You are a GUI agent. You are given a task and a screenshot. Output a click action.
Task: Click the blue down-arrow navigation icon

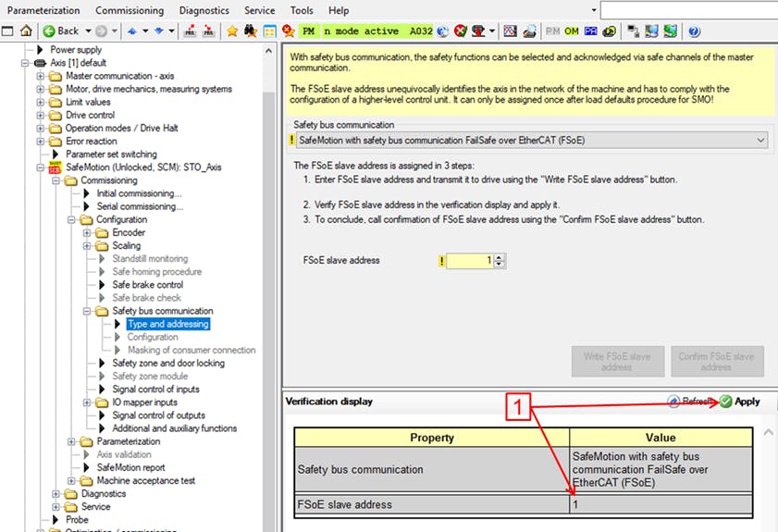click(x=159, y=31)
